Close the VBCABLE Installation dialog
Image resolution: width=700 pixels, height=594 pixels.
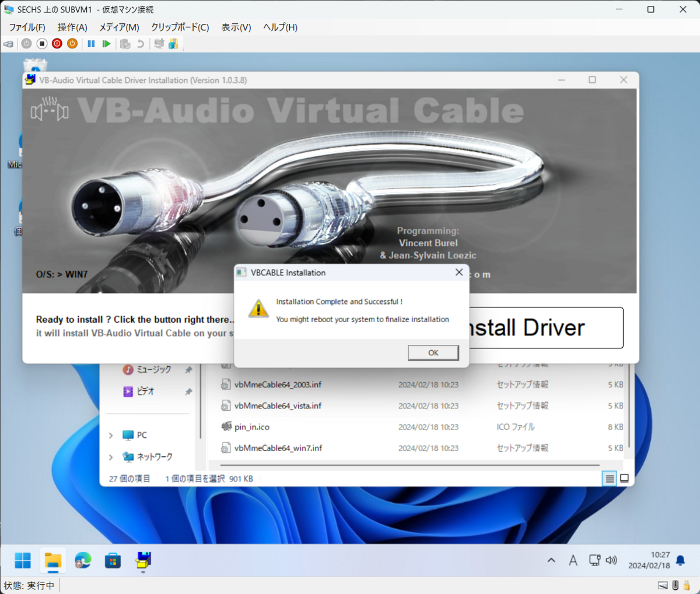(x=459, y=272)
